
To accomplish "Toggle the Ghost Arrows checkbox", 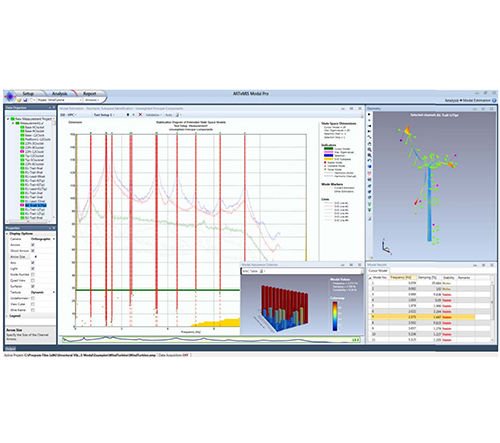I will pos(33,251).
